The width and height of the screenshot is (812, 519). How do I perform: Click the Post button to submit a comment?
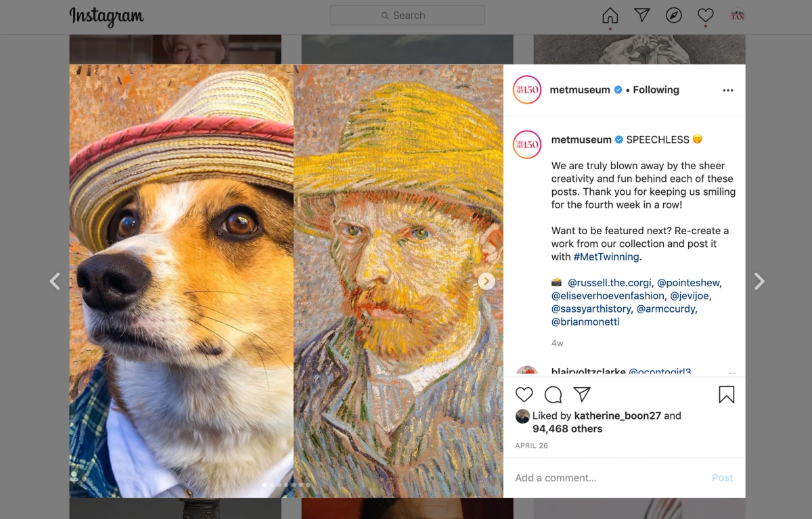pyautogui.click(x=722, y=478)
